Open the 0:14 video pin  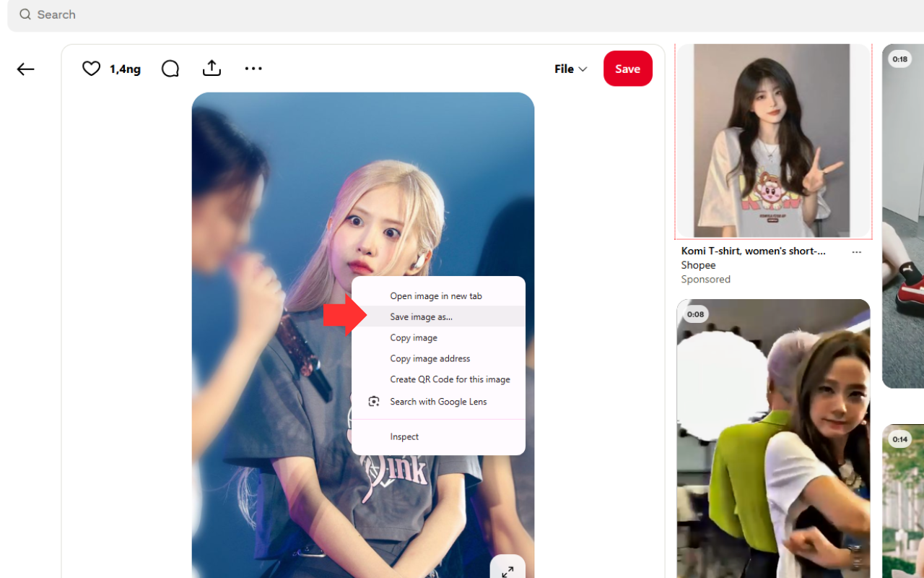pos(903,501)
